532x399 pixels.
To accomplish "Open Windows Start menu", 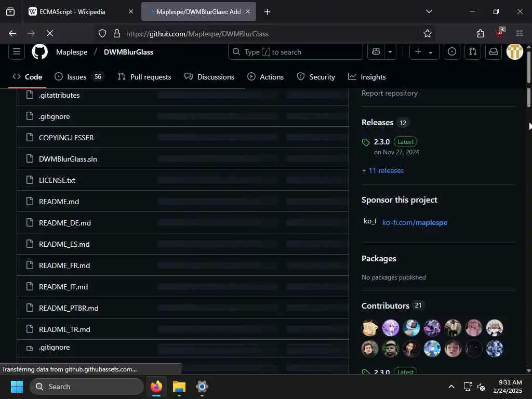I will [x=17, y=387].
